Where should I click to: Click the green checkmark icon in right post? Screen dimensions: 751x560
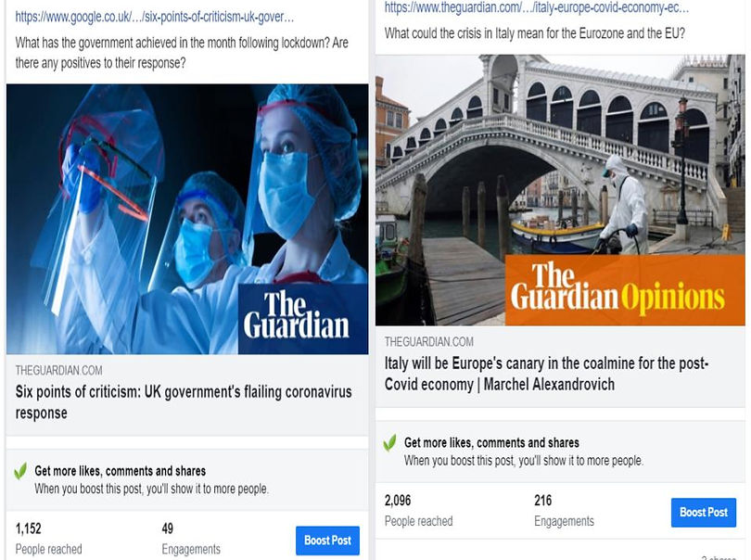click(389, 442)
